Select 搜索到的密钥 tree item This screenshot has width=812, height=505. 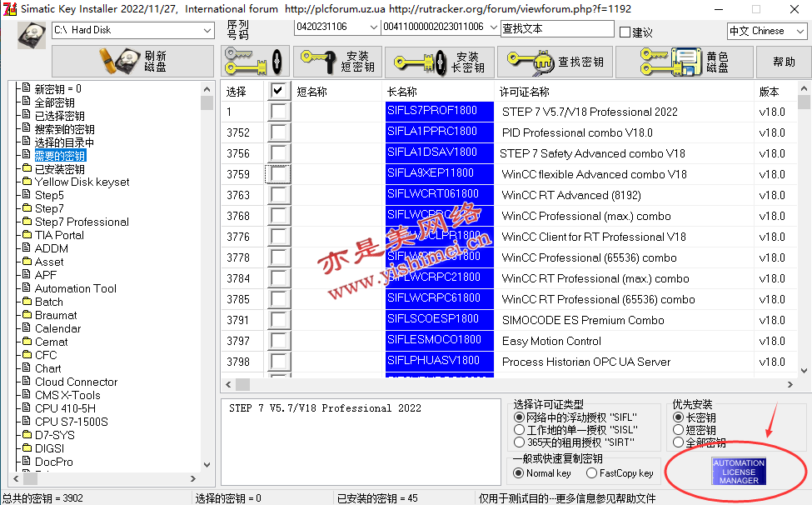(65, 129)
